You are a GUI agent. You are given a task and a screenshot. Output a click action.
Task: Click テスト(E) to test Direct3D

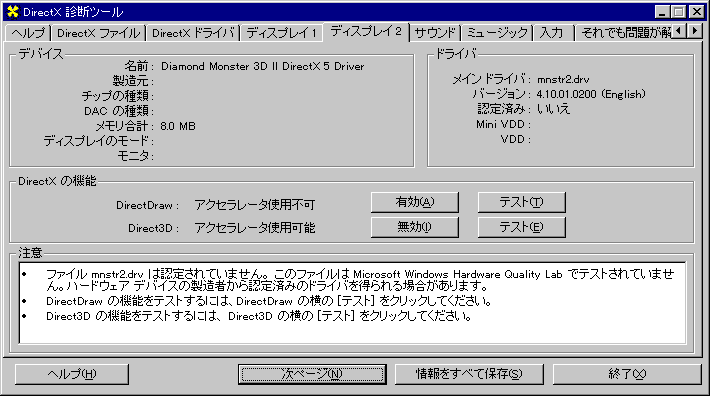click(521, 227)
